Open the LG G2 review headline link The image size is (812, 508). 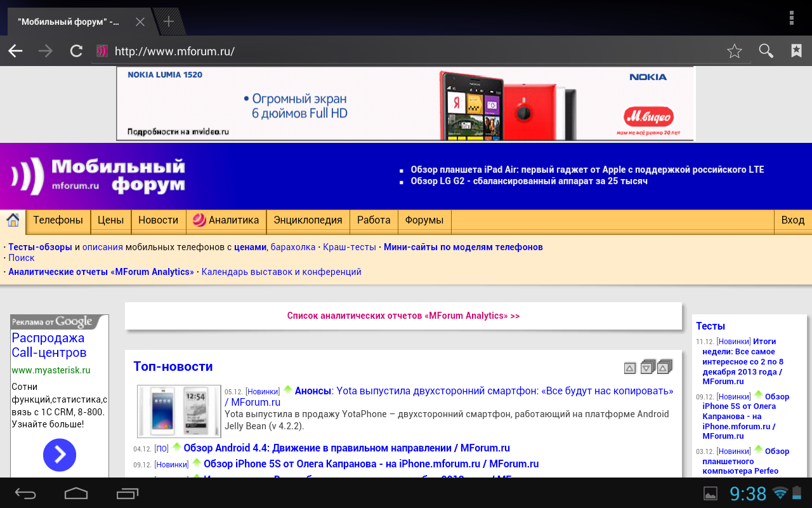coord(529,181)
